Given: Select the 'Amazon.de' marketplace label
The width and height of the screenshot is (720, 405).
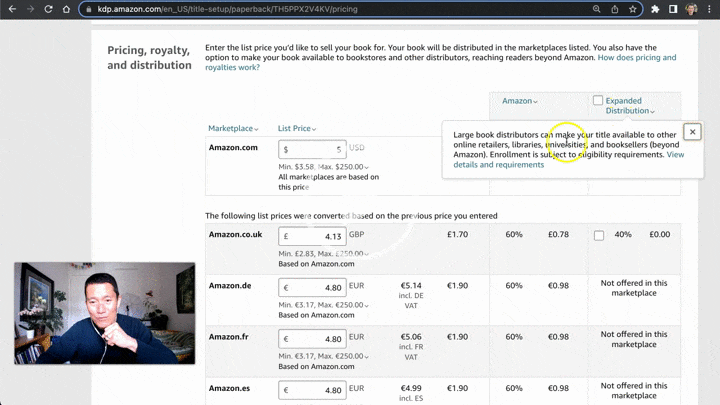Looking at the screenshot, I should pos(230,286).
